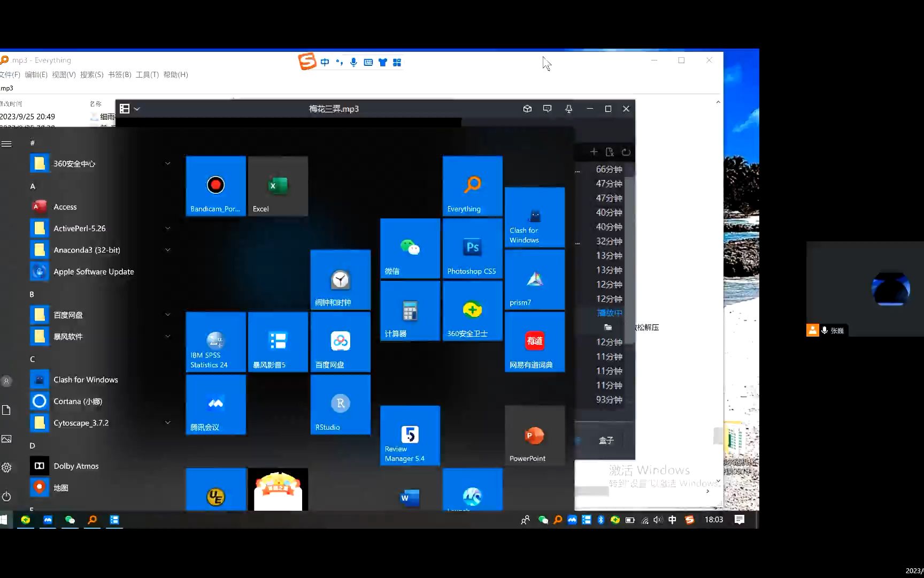The width and height of the screenshot is (924, 578).
Task: Open IBM SPSS Statistics 24 tile
Action: [215, 342]
